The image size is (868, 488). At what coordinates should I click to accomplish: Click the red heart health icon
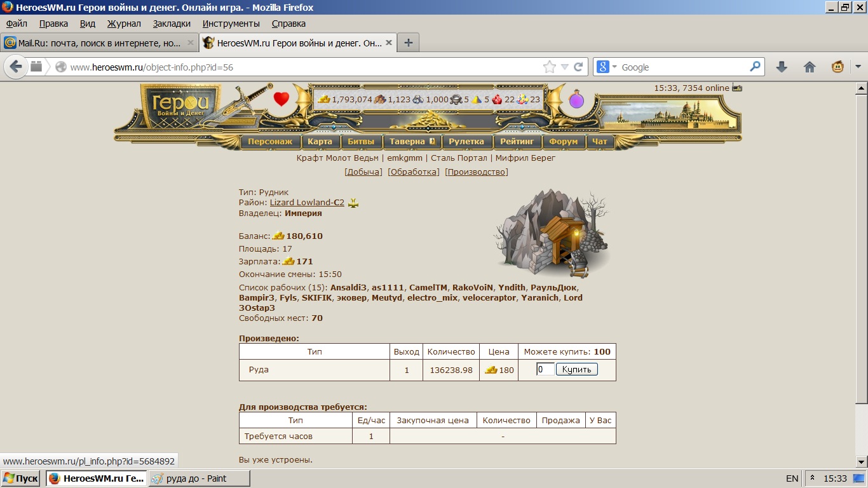(281, 99)
